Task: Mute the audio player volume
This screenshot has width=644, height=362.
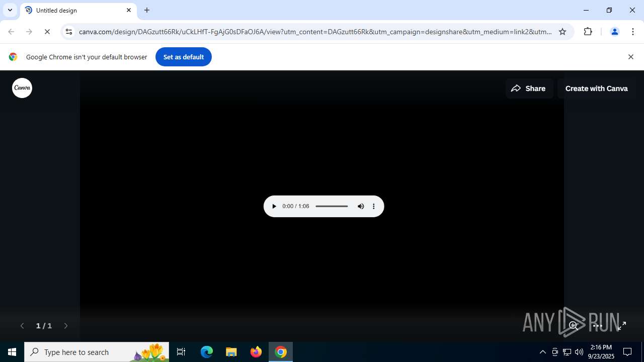Action: pos(361,206)
